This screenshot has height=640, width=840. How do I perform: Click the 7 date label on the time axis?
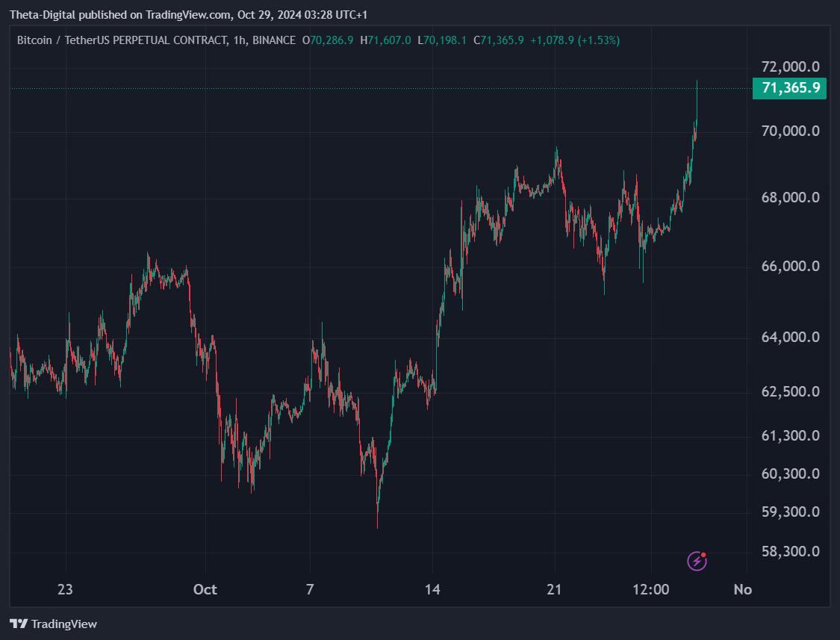point(310,590)
